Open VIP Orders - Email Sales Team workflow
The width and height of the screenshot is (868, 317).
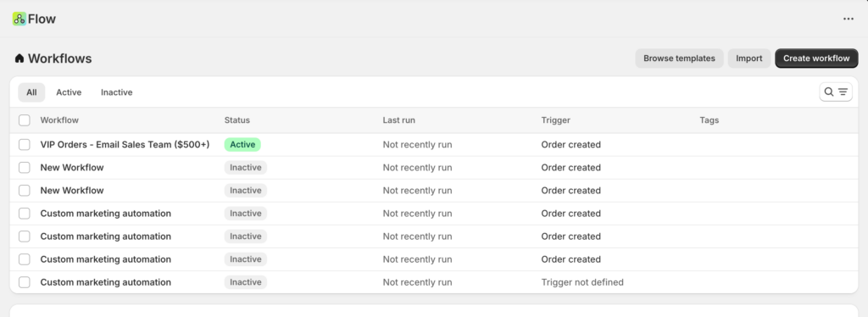125,144
